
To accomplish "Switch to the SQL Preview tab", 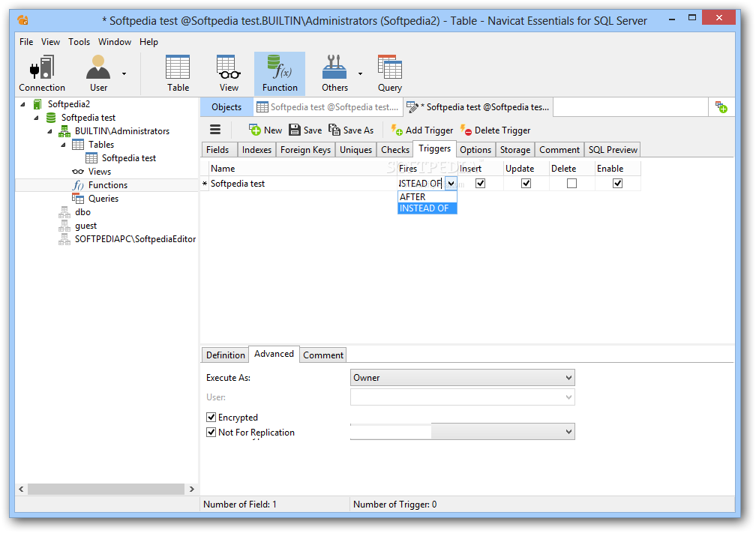I will [613, 150].
